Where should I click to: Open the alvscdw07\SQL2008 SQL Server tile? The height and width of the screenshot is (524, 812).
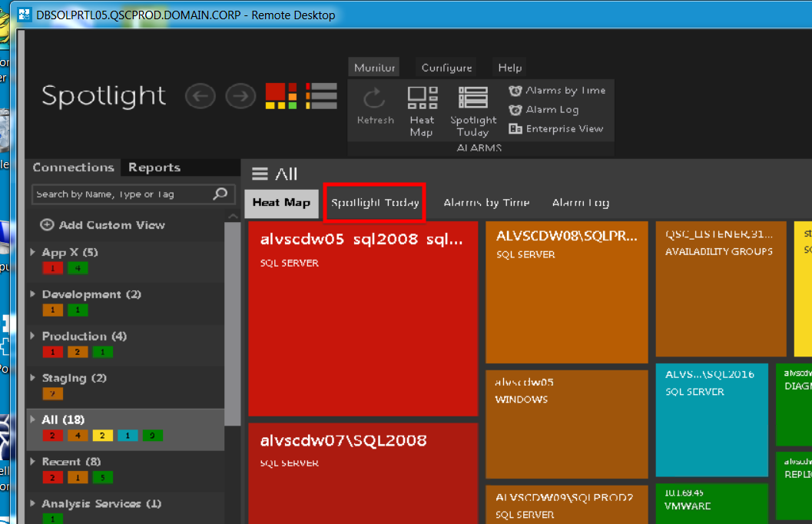[x=363, y=473]
